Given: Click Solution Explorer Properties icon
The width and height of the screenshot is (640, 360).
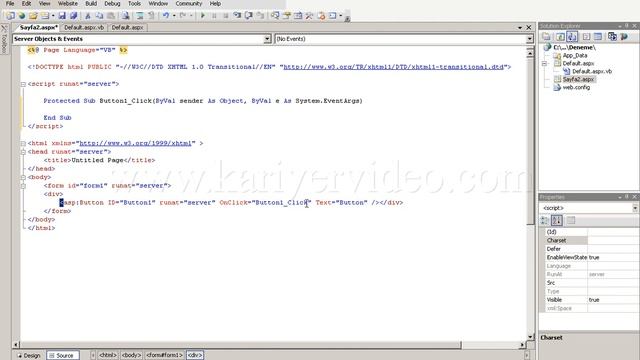Looking at the screenshot, I should coord(546,37).
